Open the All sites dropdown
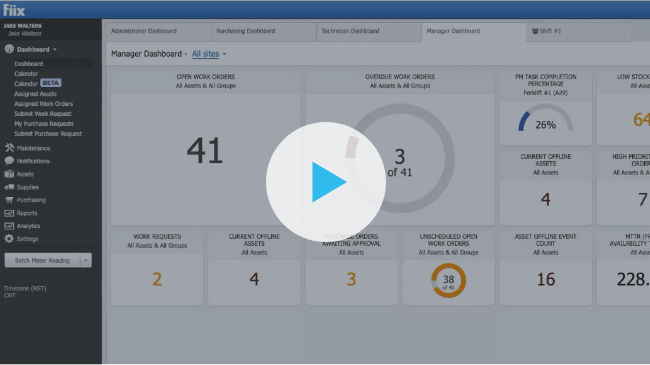The height and width of the screenshot is (365, 650). 209,54
